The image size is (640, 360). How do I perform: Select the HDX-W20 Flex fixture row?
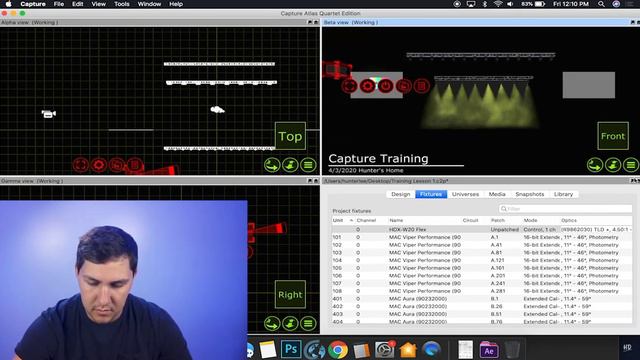(482, 229)
